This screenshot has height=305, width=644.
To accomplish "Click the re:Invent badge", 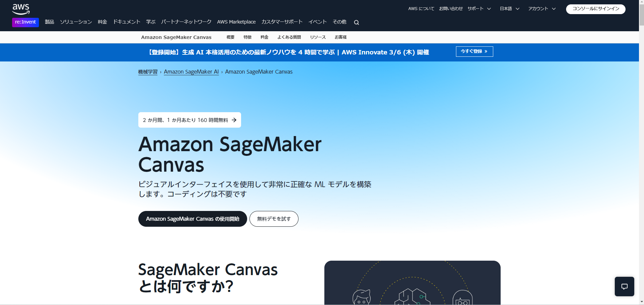I will (26, 22).
